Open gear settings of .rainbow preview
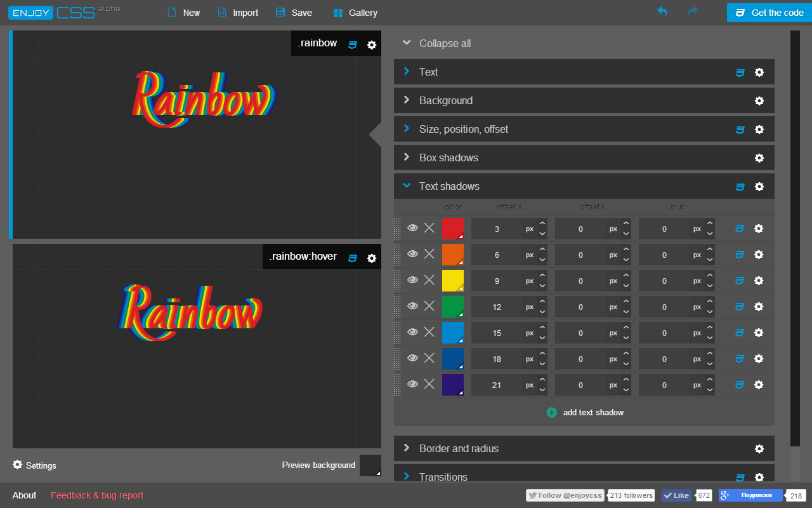 (x=372, y=45)
